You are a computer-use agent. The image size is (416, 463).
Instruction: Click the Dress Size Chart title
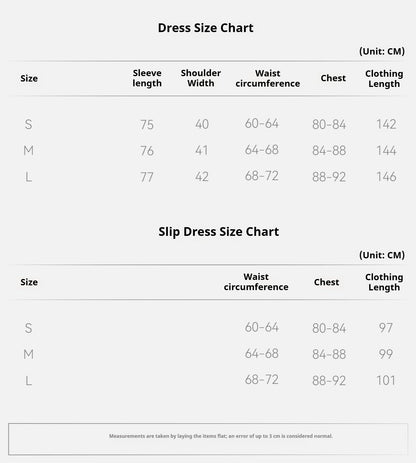tap(206, 28)
